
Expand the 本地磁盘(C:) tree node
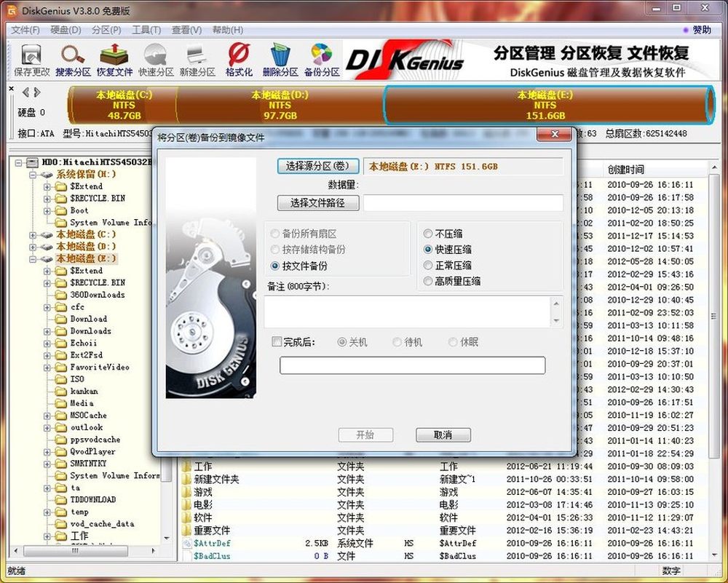point(33,235)
